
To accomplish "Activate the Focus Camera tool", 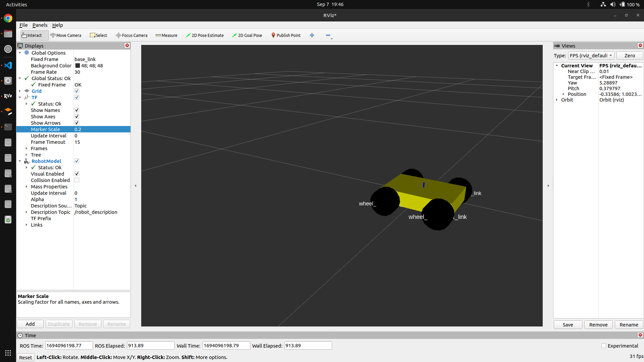I will coord(131,35).
